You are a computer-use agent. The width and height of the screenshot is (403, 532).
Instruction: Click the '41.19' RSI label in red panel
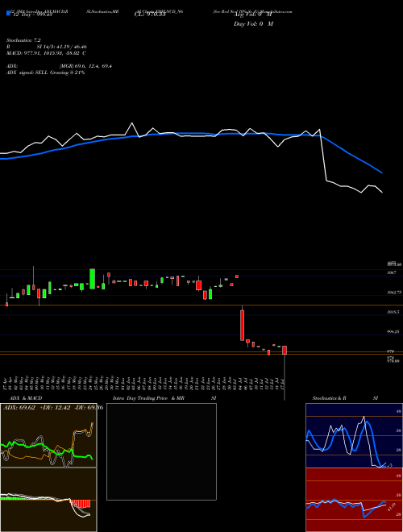click(393, 507)
